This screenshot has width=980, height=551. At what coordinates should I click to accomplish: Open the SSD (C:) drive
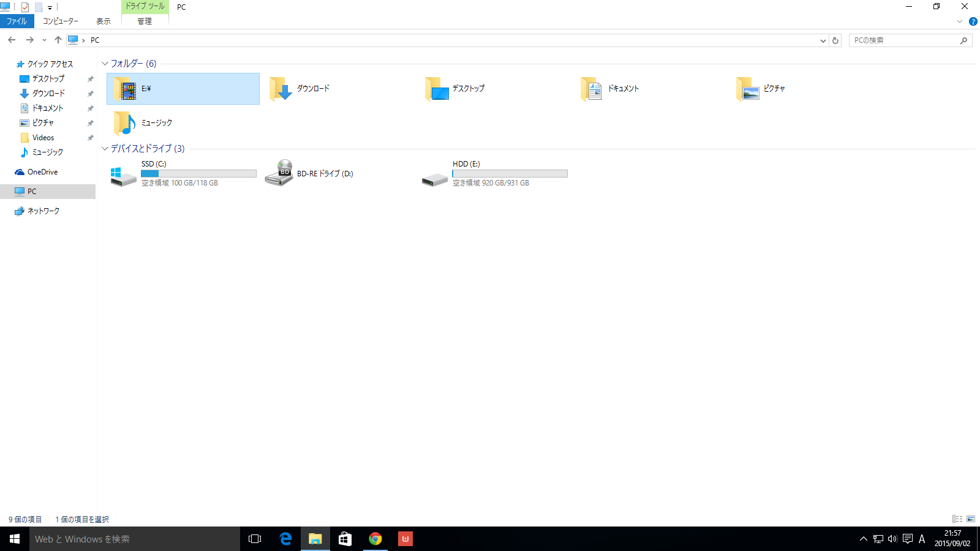[124, 176]
